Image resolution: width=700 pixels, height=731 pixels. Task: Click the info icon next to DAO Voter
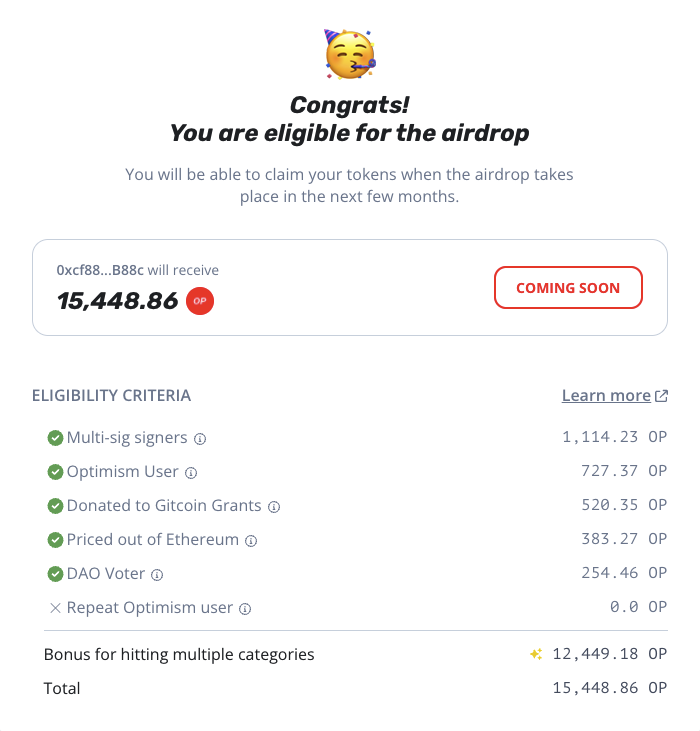(x=157, y=575)
